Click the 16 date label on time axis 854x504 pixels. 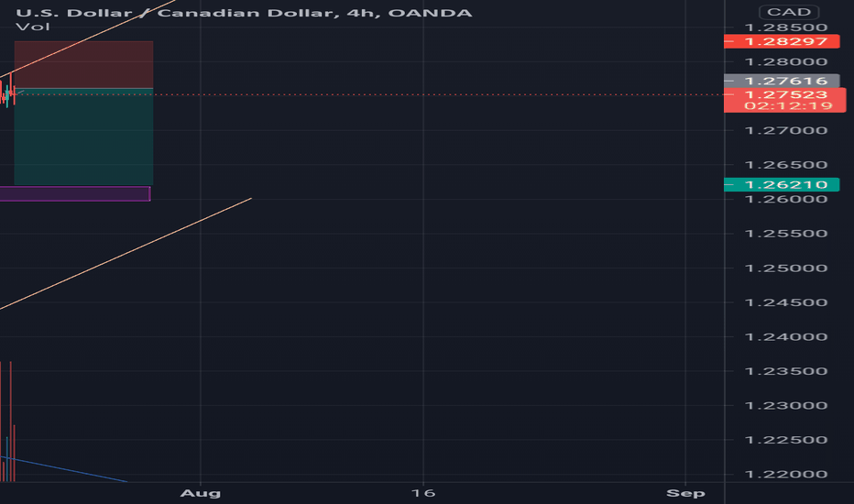click(423, 493)
